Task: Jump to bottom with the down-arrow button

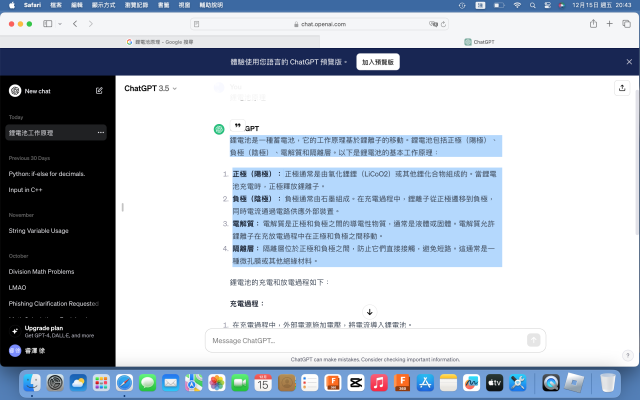Action: point(369,312)
